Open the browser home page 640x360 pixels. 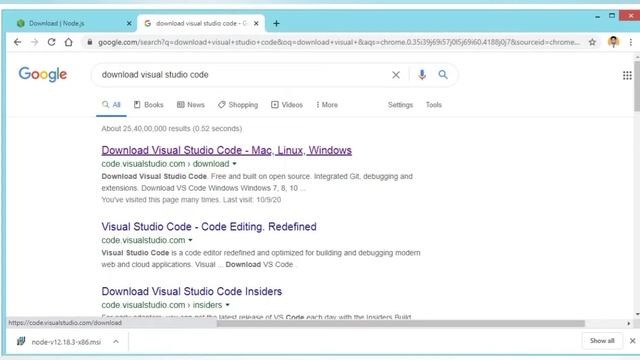point(69,42)
